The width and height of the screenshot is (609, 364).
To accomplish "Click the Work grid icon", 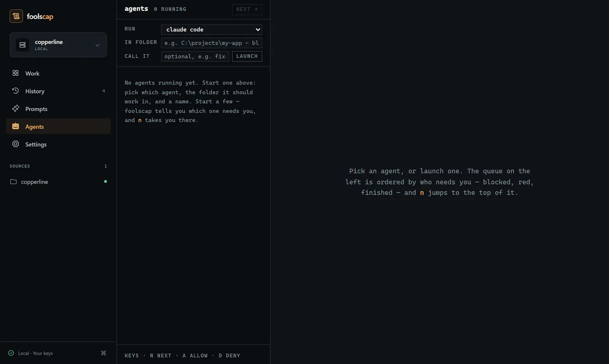I will (x=16, y=73).
